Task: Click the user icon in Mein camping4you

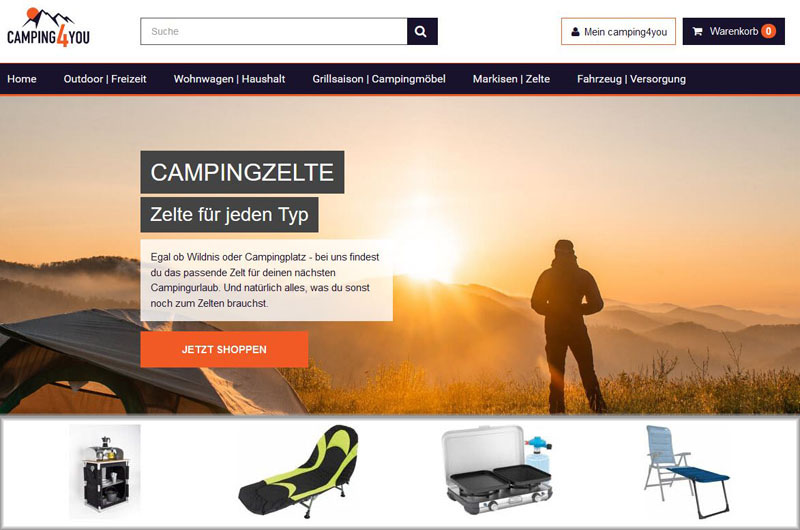Action: coord(575,32)
